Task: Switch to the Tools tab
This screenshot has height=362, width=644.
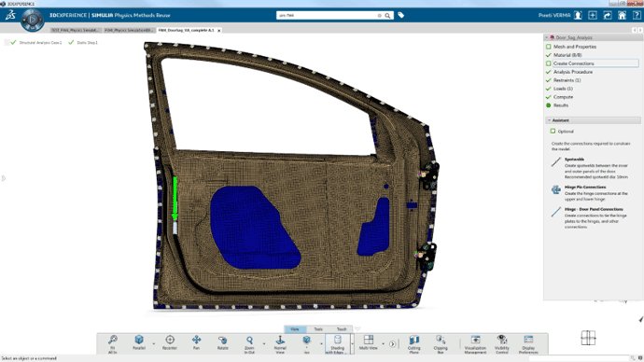Action: tap(318, 329)
